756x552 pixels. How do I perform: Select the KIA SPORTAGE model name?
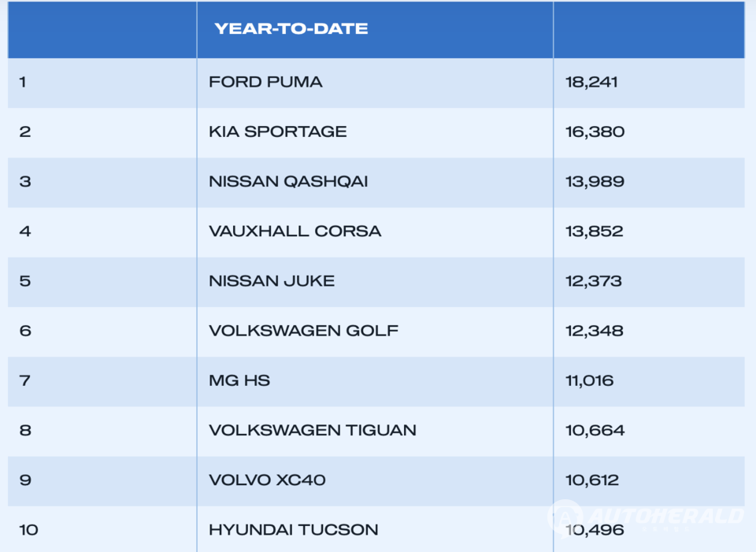tap(278, 132)
